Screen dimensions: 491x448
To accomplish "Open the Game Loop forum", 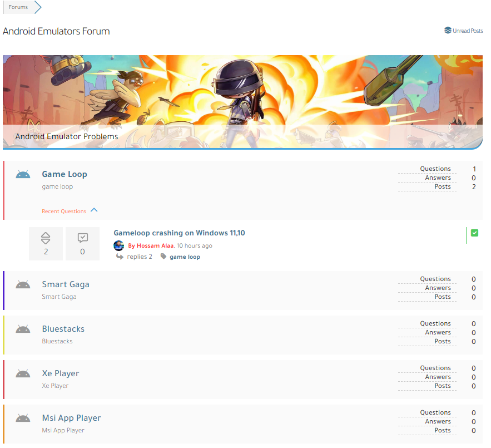I will [65, 174].
